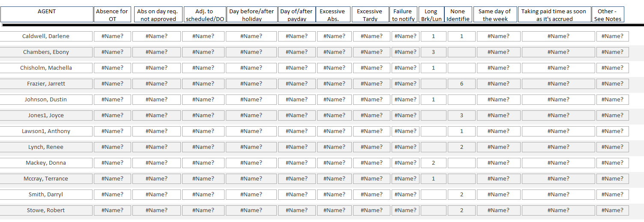Viewport: 644px width, 222px height.
Task: Select Jones1, Joyce's None Identified value of 3
Action: pos(461,115)
